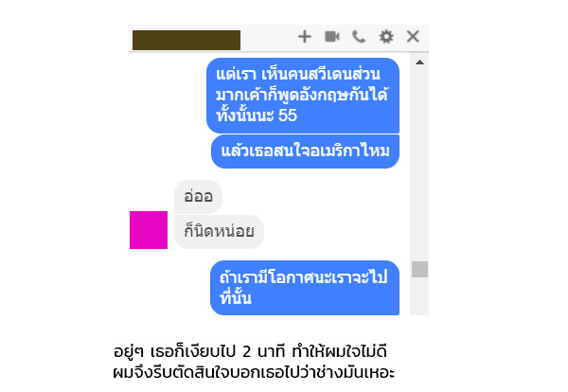Add people to chat with the plus icon

click(x=304, y=37)
